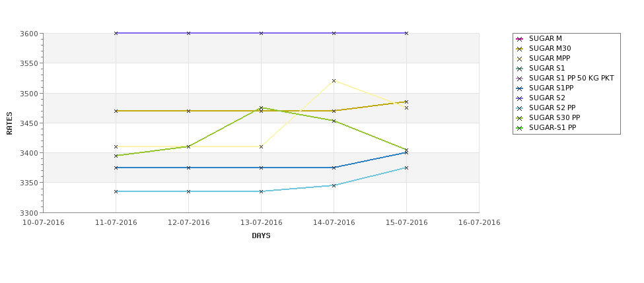Click the SUGAR S1PP legend marker
This screenshot has width=644, height=283.
pos(520,88)
